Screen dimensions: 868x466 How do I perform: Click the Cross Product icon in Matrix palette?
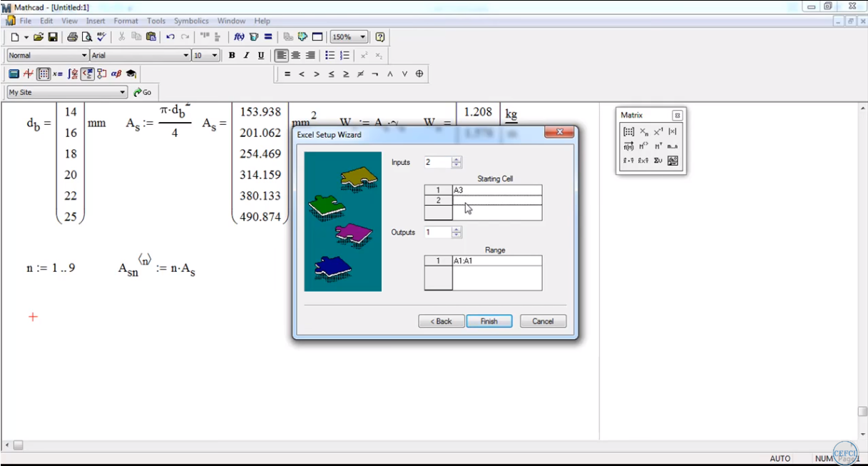(643, 161)
